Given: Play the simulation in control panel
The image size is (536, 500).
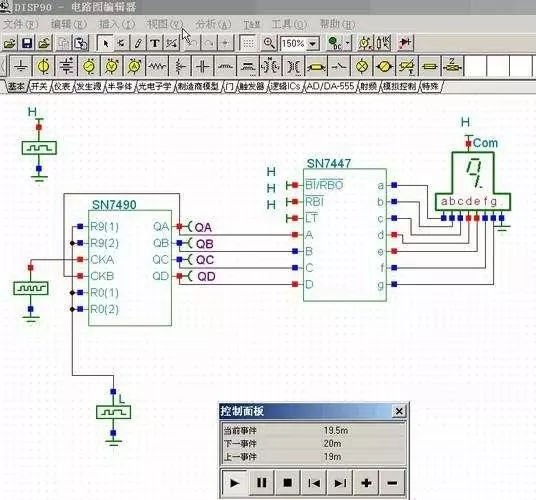Looking at the screenshot, I should pos(234,483).
